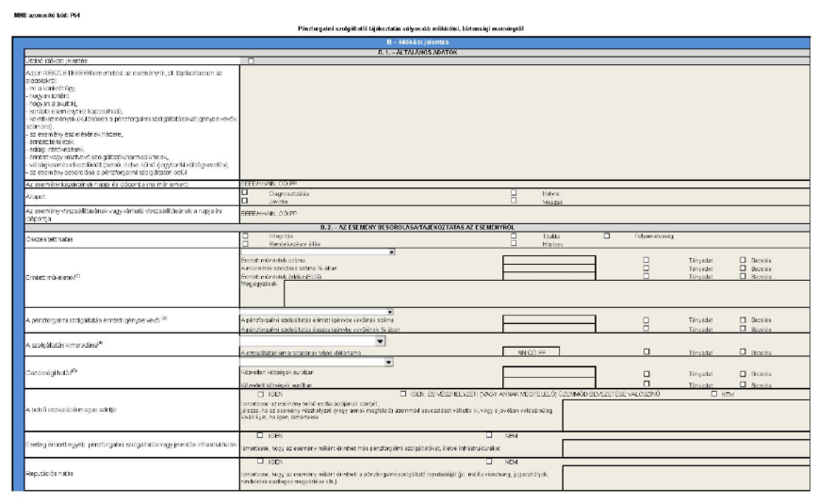Click the műveletek százalékos aránya input box
Viewport: 818px width, 504px height.
coord(548,268)
